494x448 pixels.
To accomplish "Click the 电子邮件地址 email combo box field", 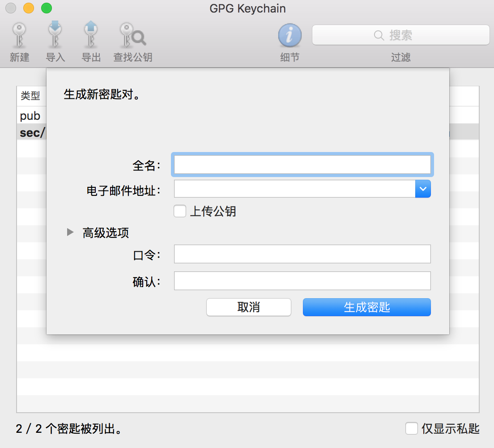I will point(294,189).
